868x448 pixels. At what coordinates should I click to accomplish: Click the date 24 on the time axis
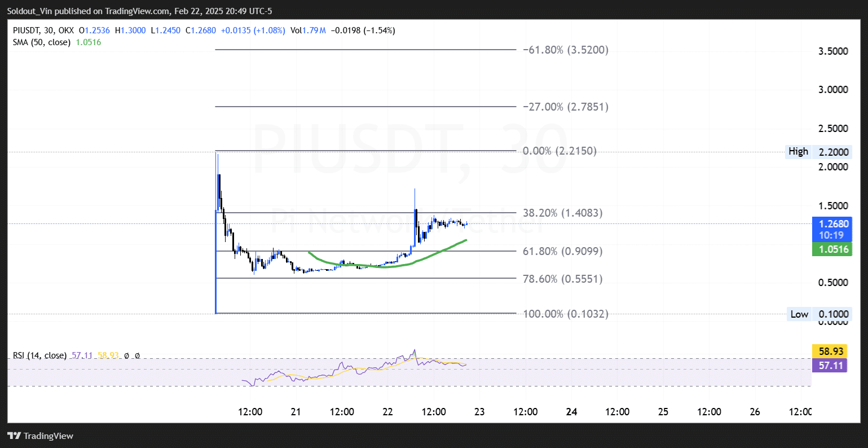[x=572, y=412]
